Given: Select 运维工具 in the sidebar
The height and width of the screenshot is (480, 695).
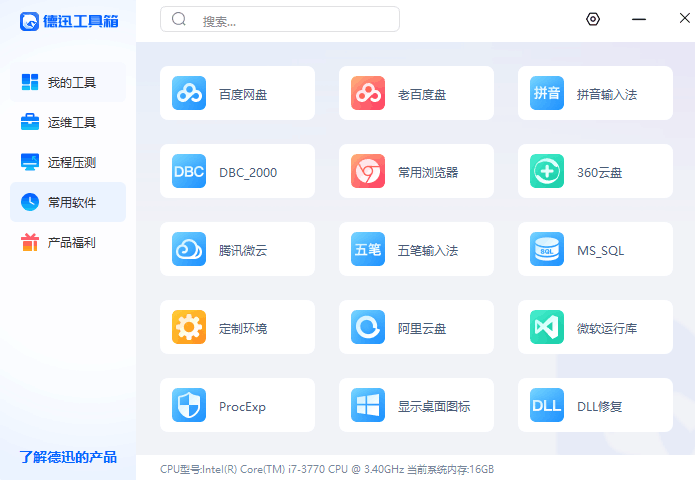Looking at the screenshot, I should pyautogui.click(x=68, y=122).
